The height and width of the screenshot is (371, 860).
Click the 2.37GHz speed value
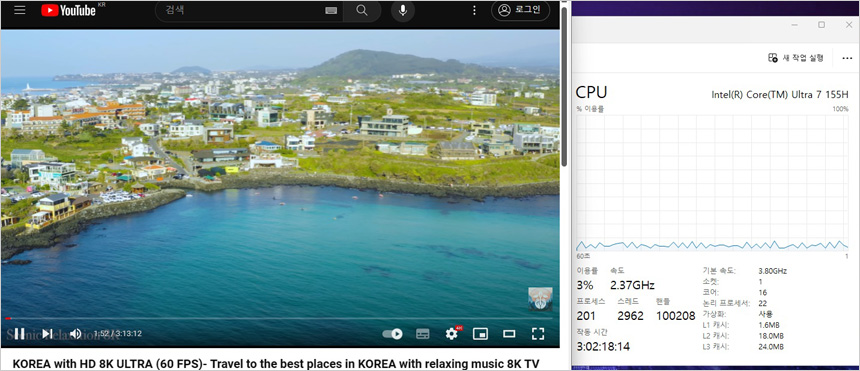632,285
